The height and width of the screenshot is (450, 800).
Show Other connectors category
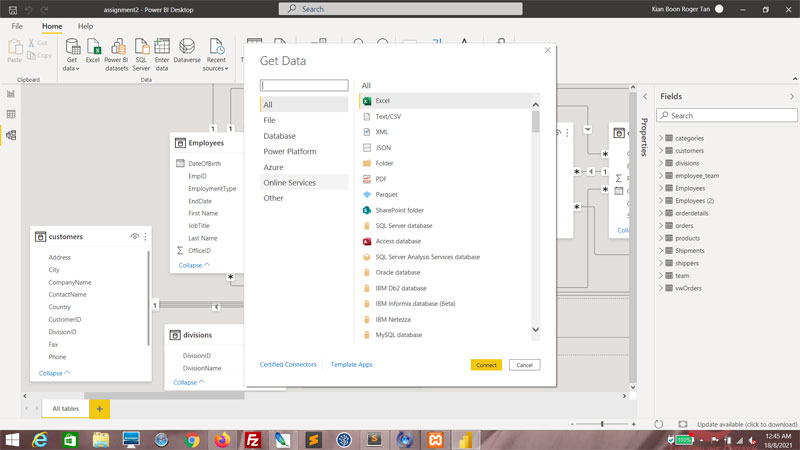coord(304,198)
